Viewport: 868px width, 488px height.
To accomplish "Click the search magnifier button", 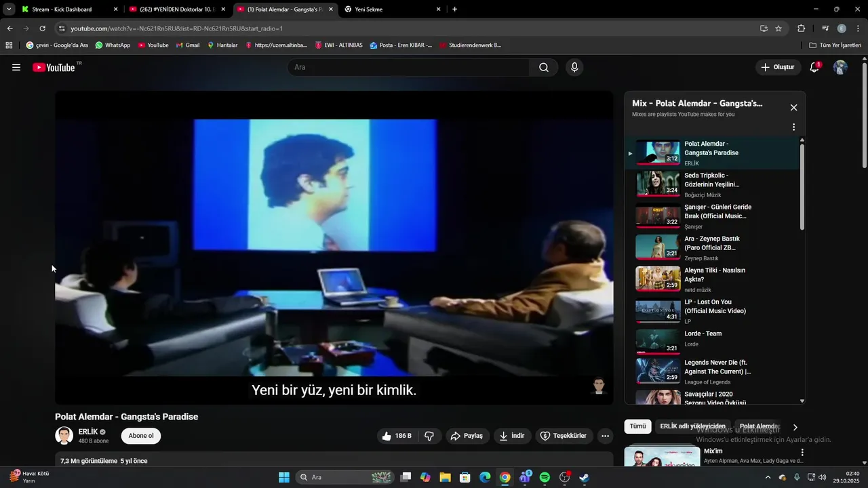I will 544,67.
